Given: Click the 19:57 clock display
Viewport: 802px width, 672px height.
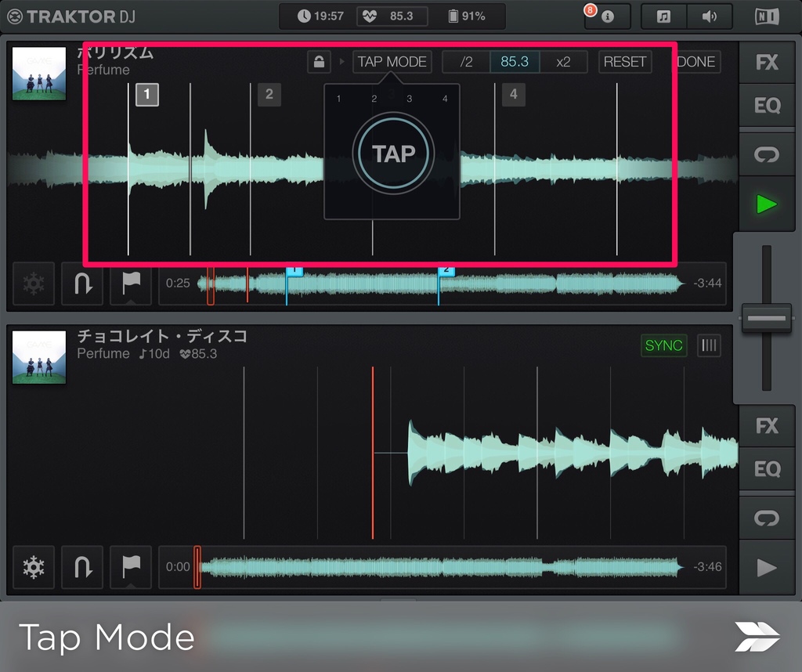Looking at the screenshot, I should coord(320,16).
